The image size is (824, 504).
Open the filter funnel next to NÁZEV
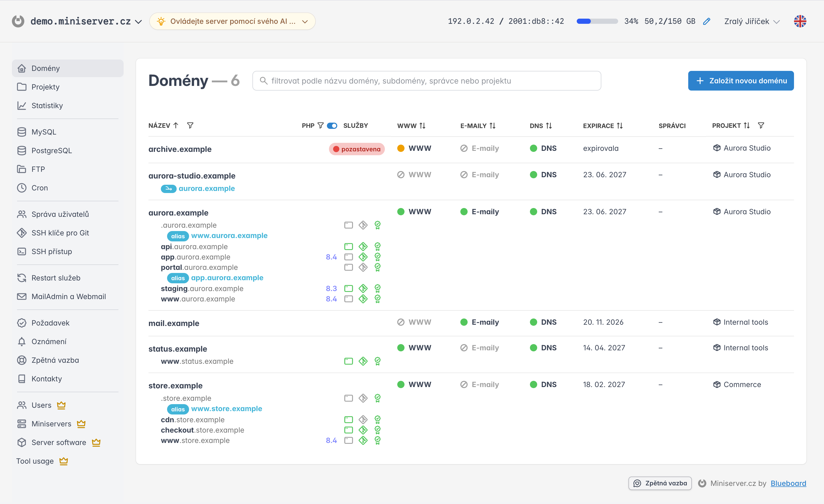tap(190, 125)
